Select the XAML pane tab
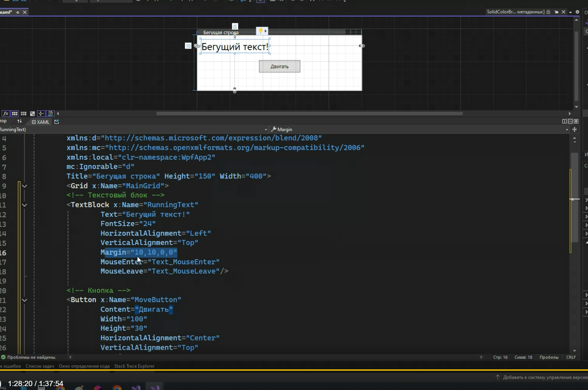 coord(41,122)
